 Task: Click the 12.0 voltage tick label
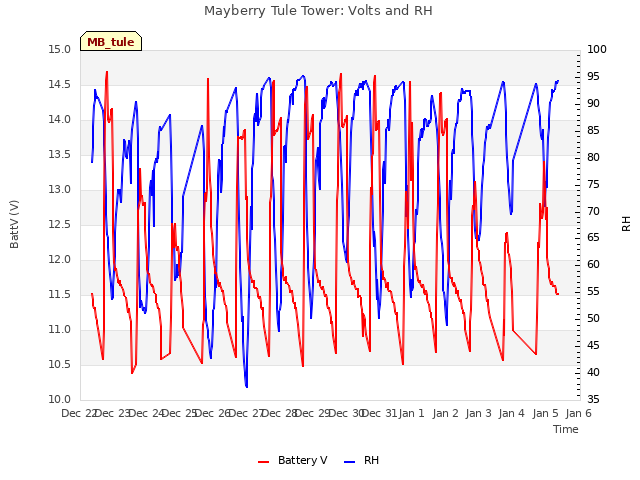[x=60, y=260]
